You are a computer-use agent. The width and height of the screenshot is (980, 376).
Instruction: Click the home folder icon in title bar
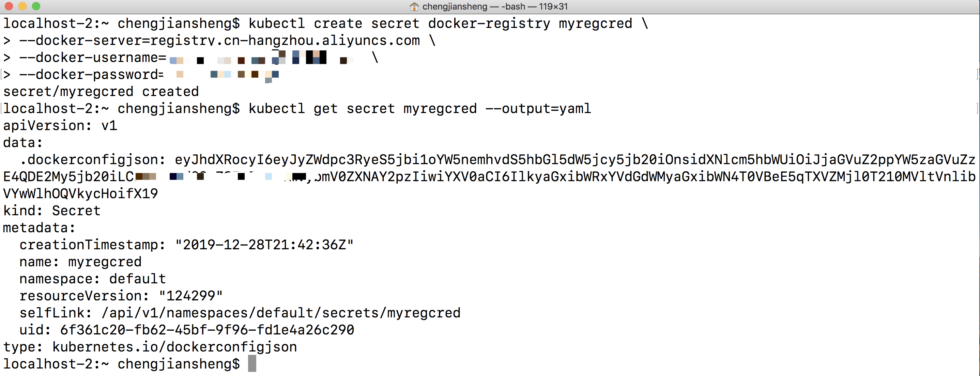point(414,6)
